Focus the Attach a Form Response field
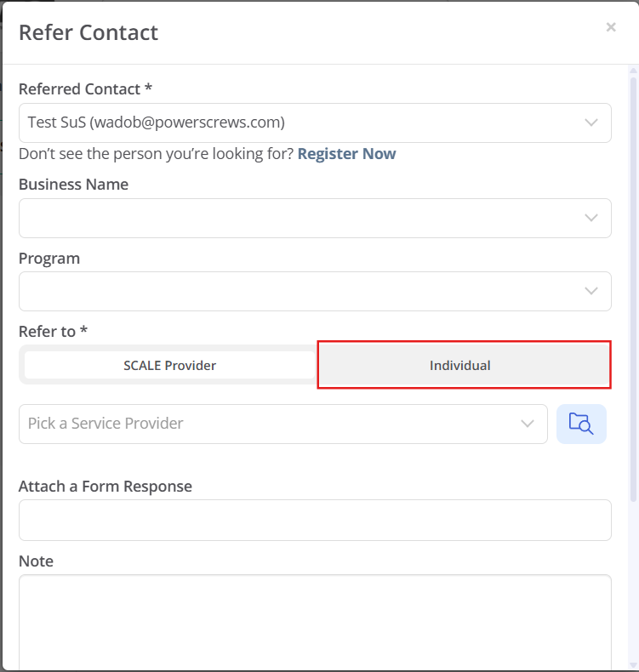The width and height of the screenshot is (639, 672). (315, 520)
